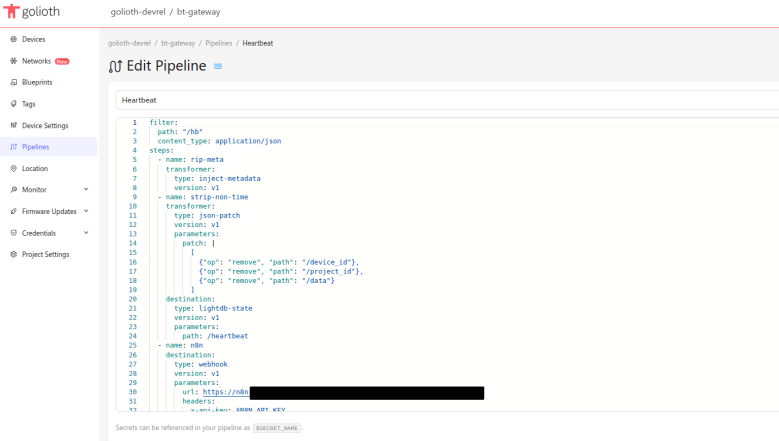Image resolution: width=779 pixels, height=441 pixels.
Task: Click the path "/hb" line in the editor
Action: click(x=180, y=132)
